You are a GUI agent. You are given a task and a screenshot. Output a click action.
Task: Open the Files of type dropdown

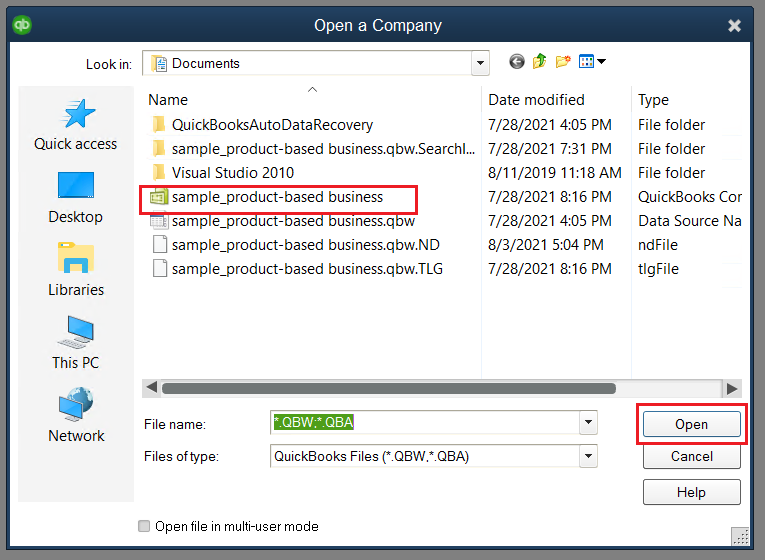tap(588, 457)
